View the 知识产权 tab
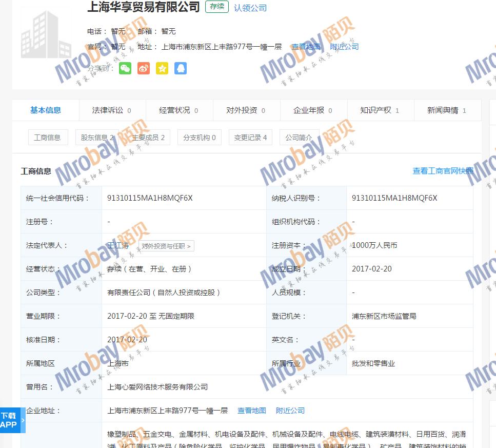The image size is (496, 448). tap(380, 110)
